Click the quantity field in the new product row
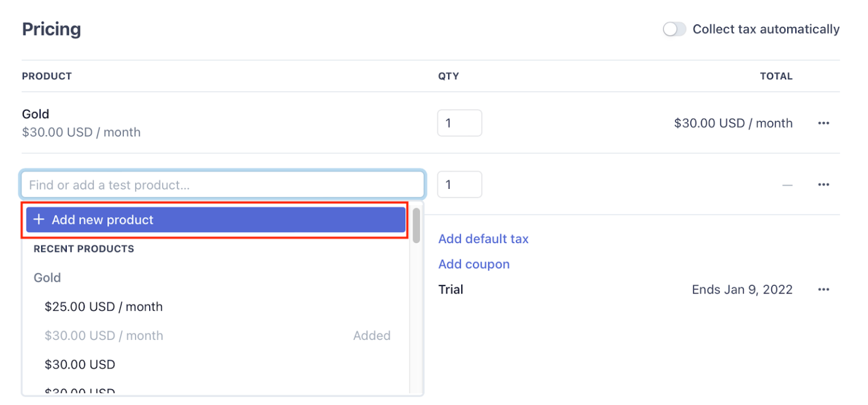 (459, 184)
